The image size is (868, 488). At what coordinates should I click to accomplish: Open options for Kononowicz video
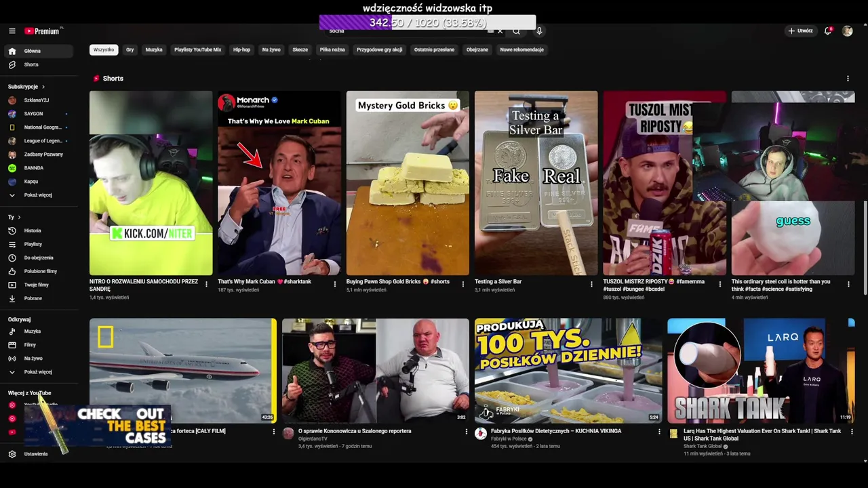[x=467, y=432]
